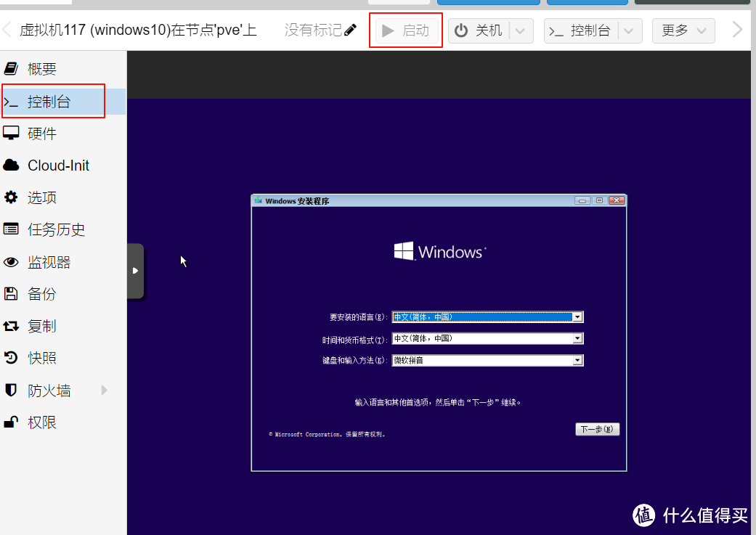The width and height of the screenshot is (756, 535).
Task: Select the 控制台 terminal icon in sidebar
Action: pyautogui.click(x=11, y=101)
